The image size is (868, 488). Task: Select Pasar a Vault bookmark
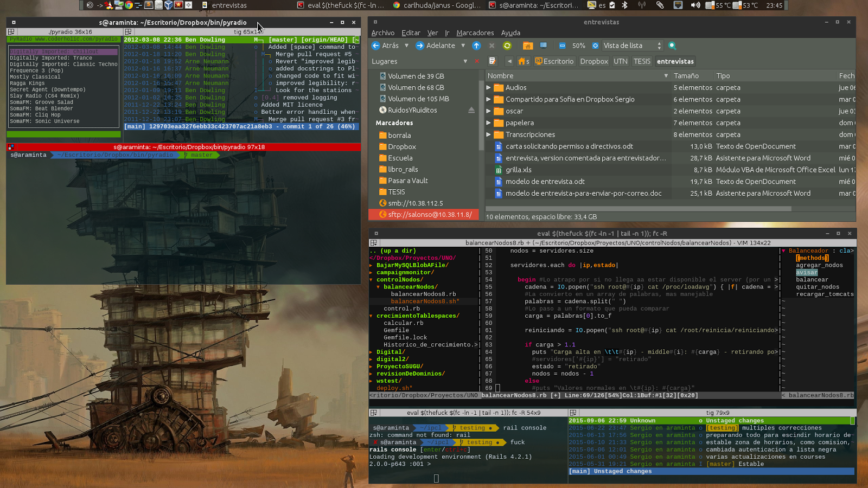pos(407,181)
